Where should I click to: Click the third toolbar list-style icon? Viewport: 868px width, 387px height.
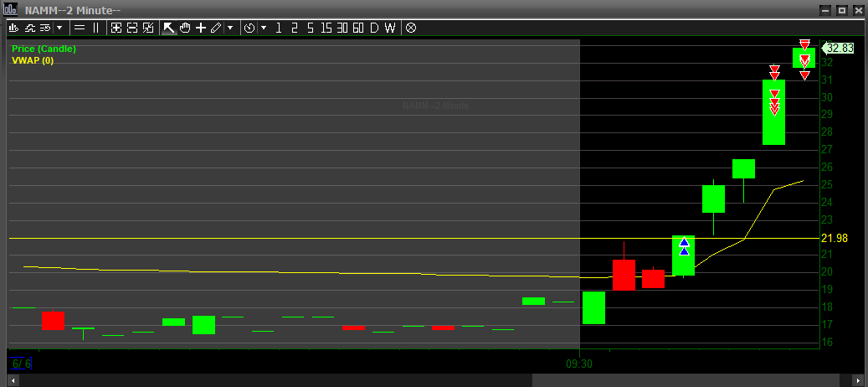coord(45,28)
